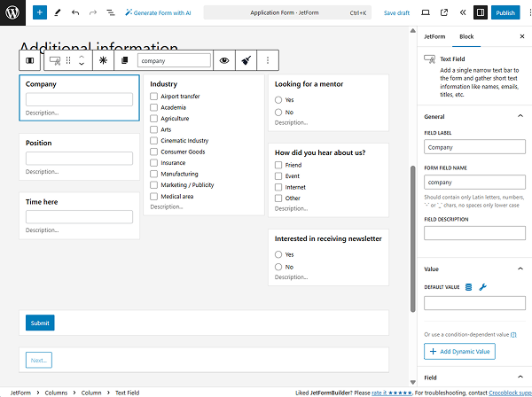Collapse the Field section
Image resolution: width=532 pixels, height=397 pixels.
click(x=520, y=377)
